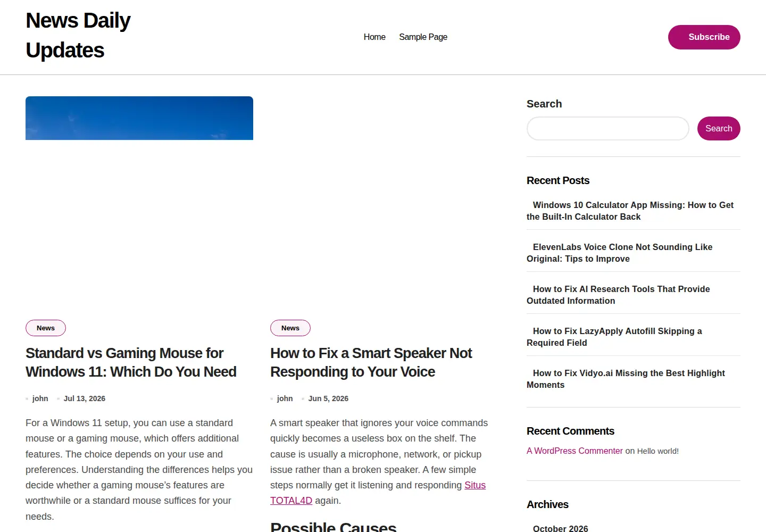Focus the sidebar search input field

click(x=607, y=128)
